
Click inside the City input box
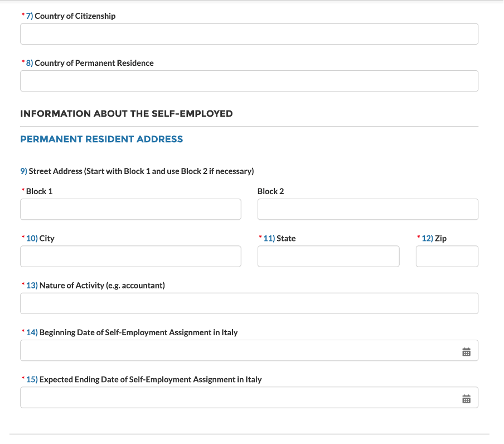tap(130, 256)
